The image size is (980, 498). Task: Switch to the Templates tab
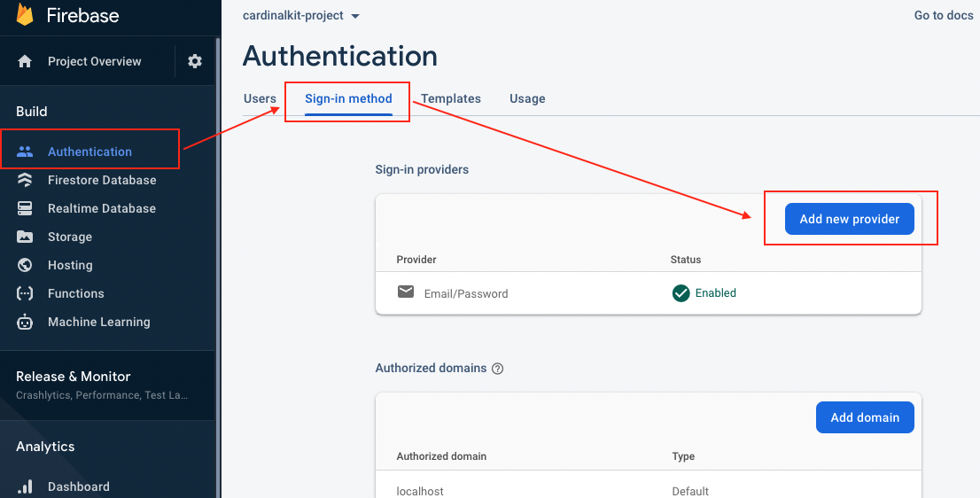click(x=450, y=98)
